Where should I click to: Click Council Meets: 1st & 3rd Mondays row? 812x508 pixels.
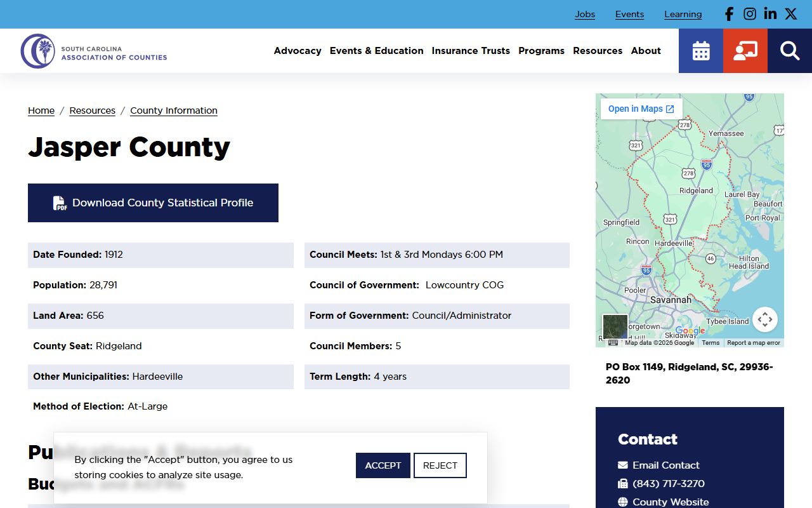point(437,255)
